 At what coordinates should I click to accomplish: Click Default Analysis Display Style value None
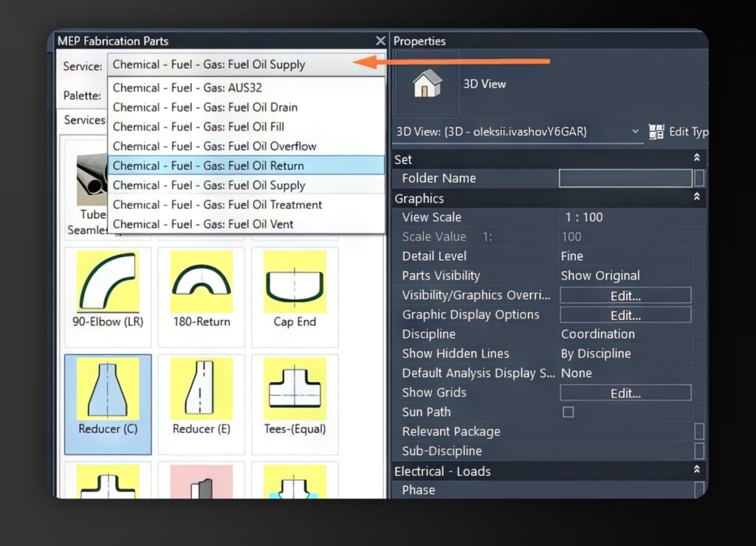click(576, 373)
